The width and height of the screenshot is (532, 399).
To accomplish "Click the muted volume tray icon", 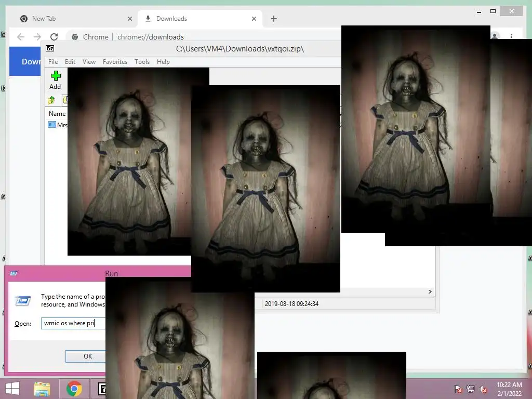I will point(483,389).
